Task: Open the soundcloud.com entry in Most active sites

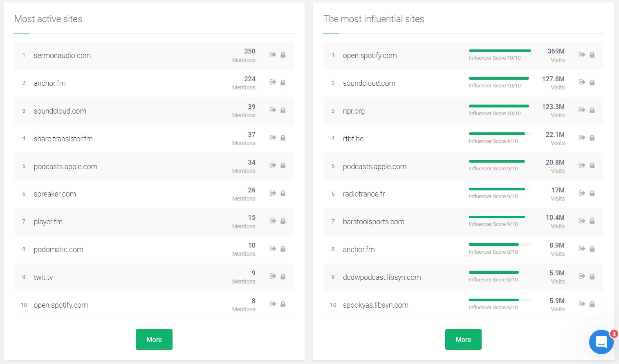Action: [x=60, y=111]
